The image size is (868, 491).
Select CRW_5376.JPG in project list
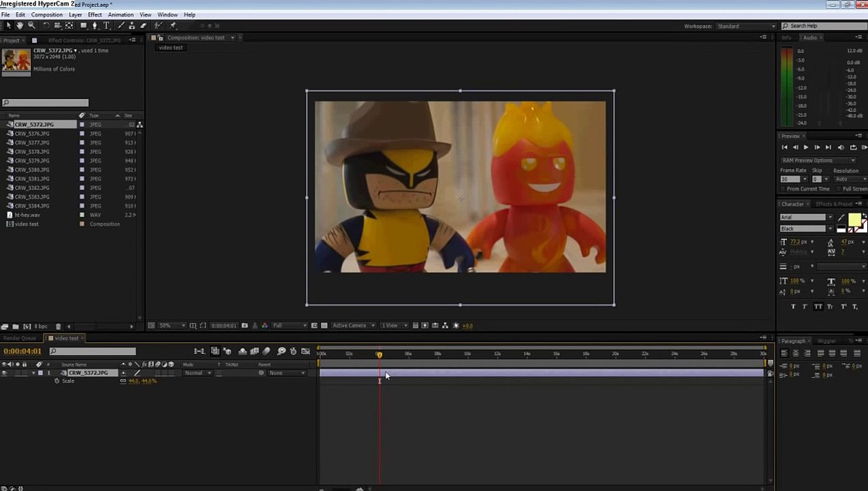point(32,134)
